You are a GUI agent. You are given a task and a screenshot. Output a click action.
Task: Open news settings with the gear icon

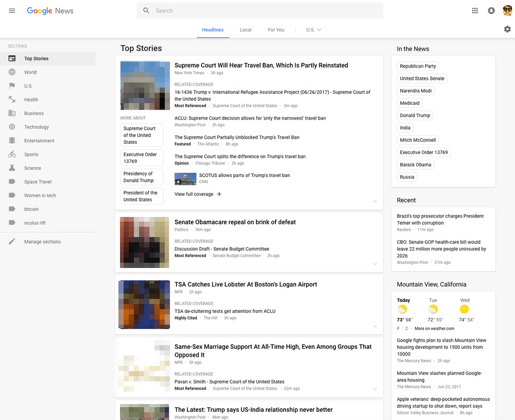tap(507, 29)
